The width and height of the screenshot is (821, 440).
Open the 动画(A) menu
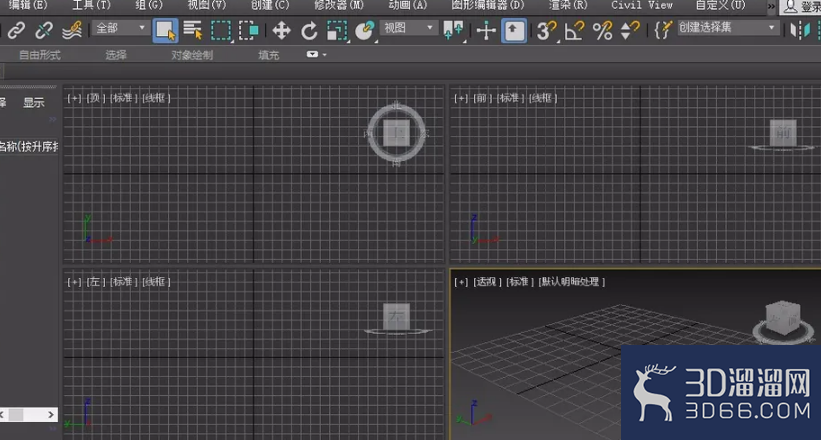(x=407, y=5)
